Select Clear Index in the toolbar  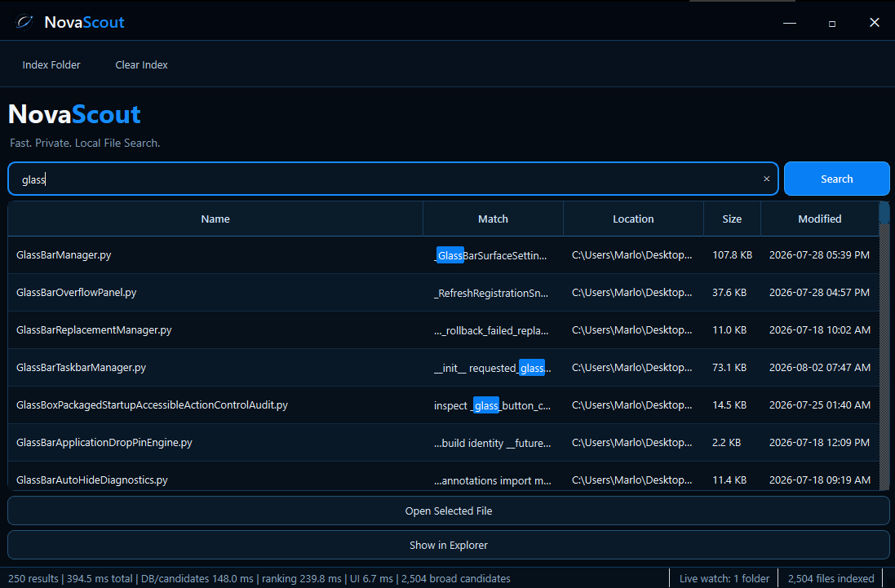point(142,65)
